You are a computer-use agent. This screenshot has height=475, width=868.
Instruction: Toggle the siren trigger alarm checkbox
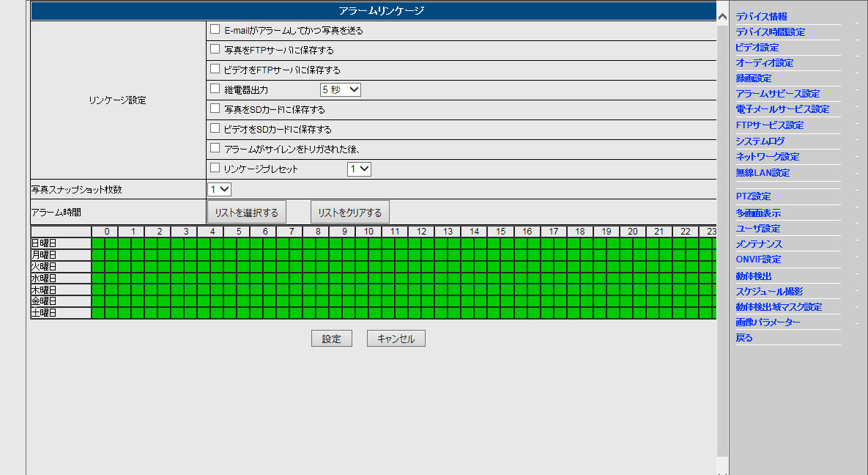[x=215, y=148]
